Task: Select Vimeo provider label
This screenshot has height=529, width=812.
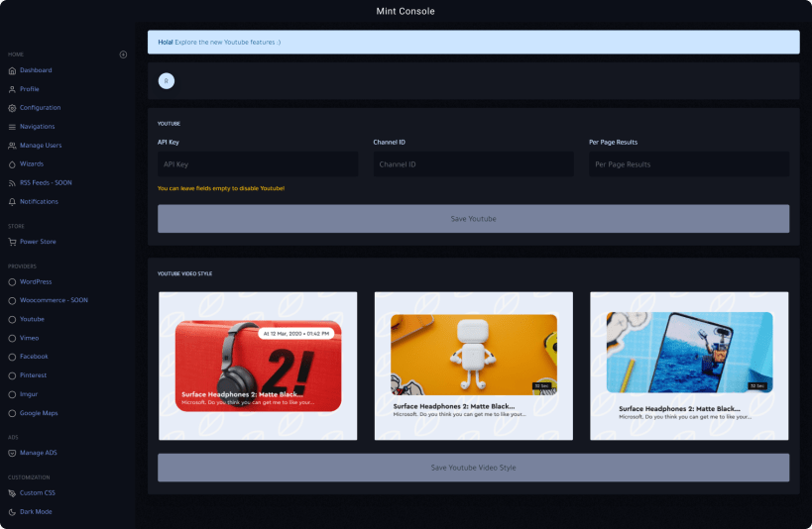Action: 30,338
